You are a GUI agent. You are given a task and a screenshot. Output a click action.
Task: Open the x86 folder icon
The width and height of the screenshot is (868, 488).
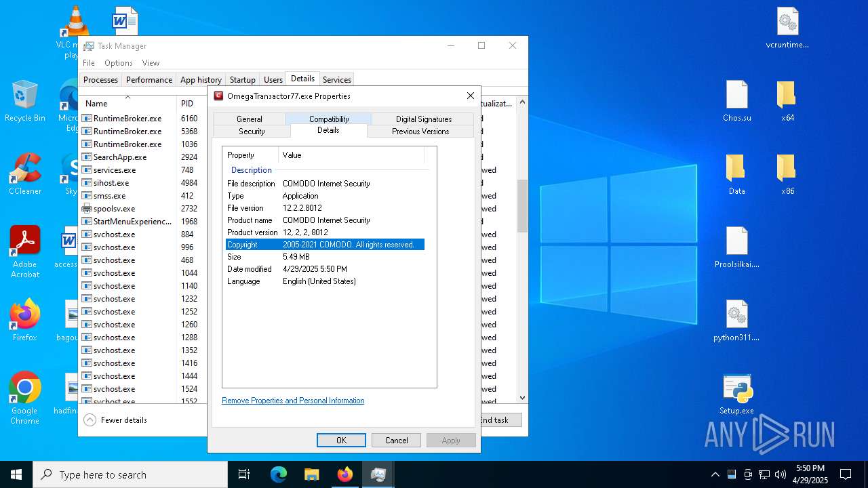coord(787,174)
